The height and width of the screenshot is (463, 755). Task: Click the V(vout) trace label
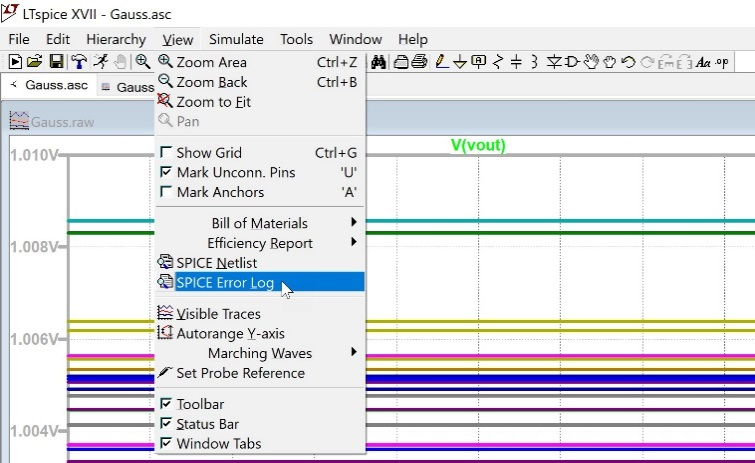pyautogui.click(x=478, y=145)
